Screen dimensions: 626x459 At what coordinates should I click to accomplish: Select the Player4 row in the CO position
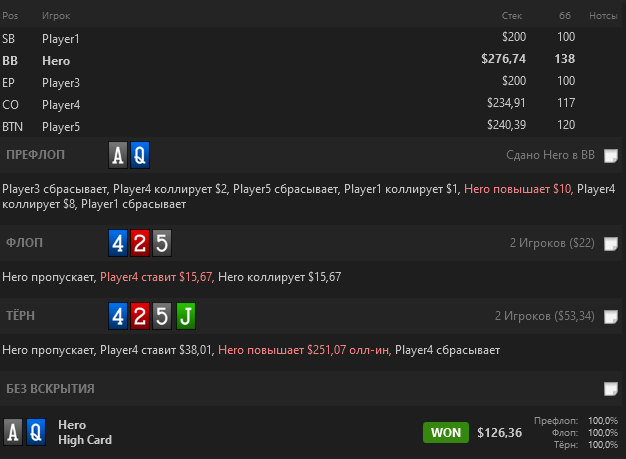[311, 105]
